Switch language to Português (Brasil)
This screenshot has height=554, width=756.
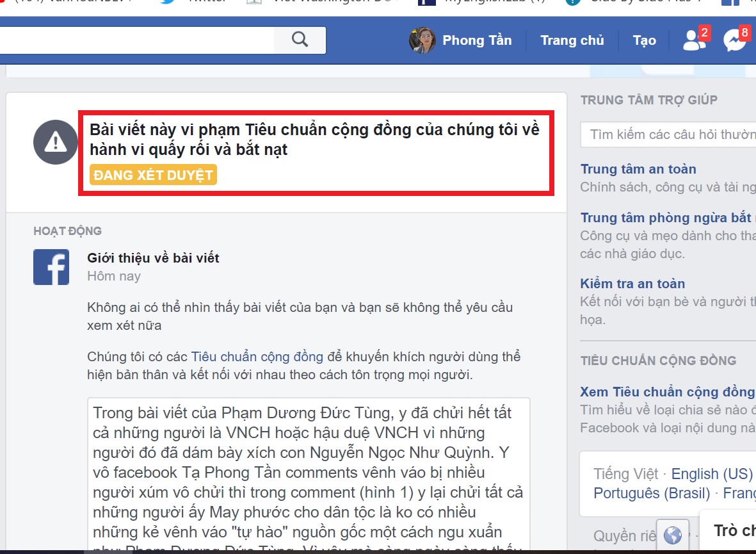coord(652,493)
